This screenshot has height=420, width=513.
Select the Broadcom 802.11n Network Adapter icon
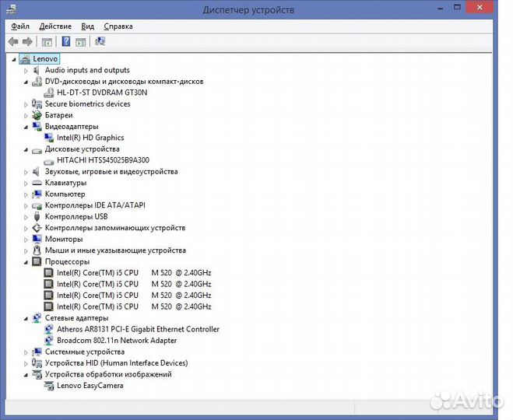(49, 341)
